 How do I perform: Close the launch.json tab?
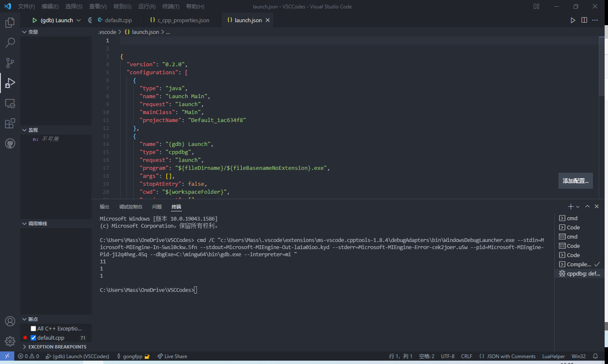pyautogui.click(x=267, y=20)
